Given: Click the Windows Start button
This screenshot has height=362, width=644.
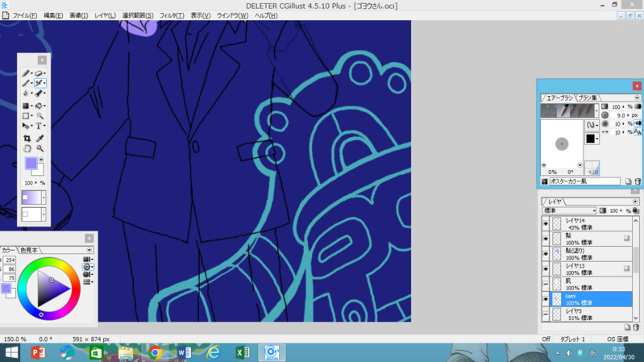Looking at the screenshot, I should click(x=11, y=352).
